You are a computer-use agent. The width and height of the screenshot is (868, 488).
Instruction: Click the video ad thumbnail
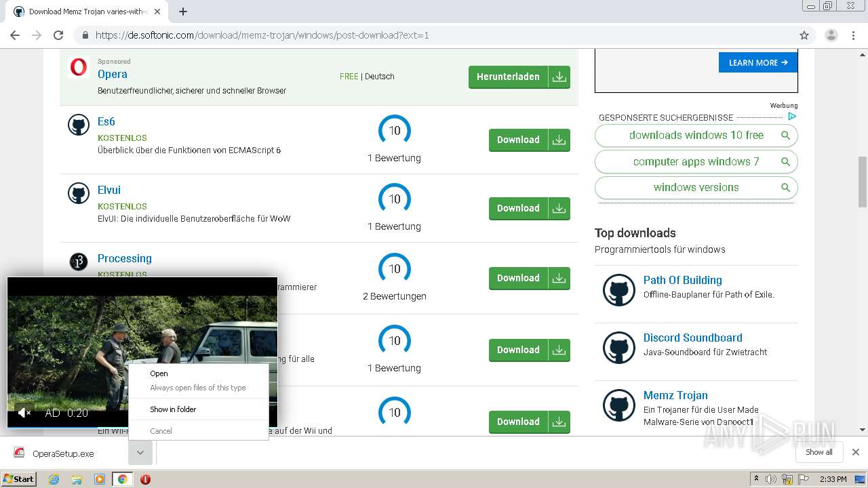[142, 352]
